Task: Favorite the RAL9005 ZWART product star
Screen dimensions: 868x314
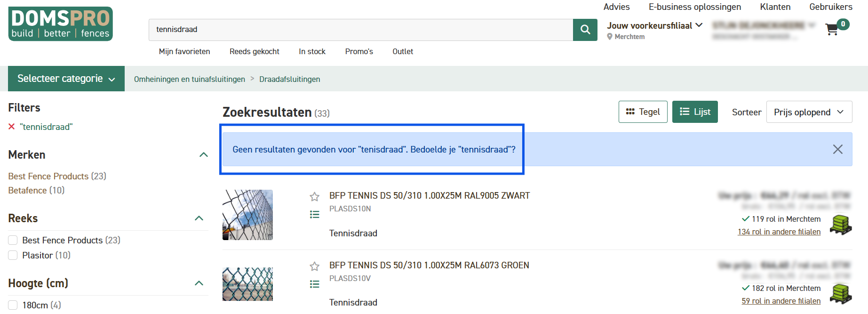Action: 315,196
